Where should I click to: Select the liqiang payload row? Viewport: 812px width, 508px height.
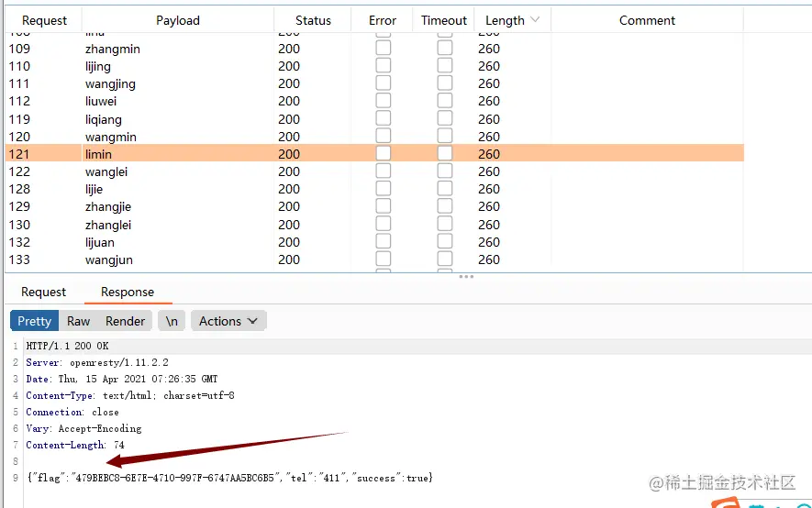pos(374,119)
